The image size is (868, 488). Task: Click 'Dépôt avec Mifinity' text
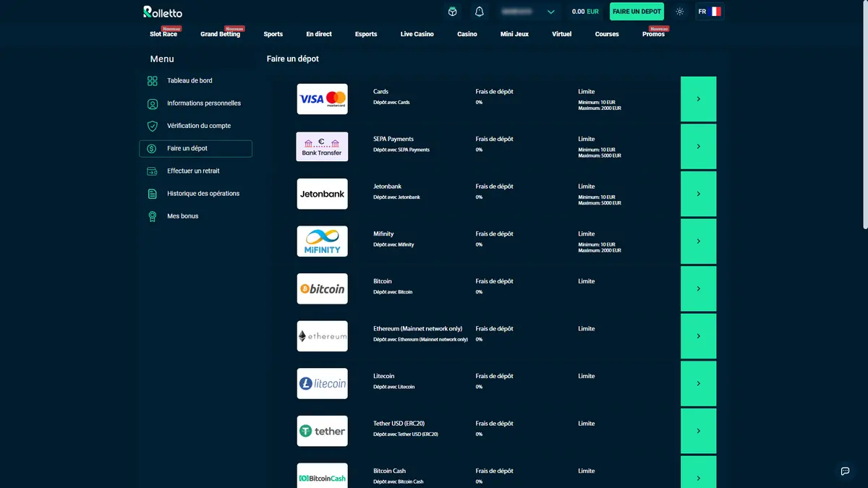pyautogui.click(x=393, y=245)
